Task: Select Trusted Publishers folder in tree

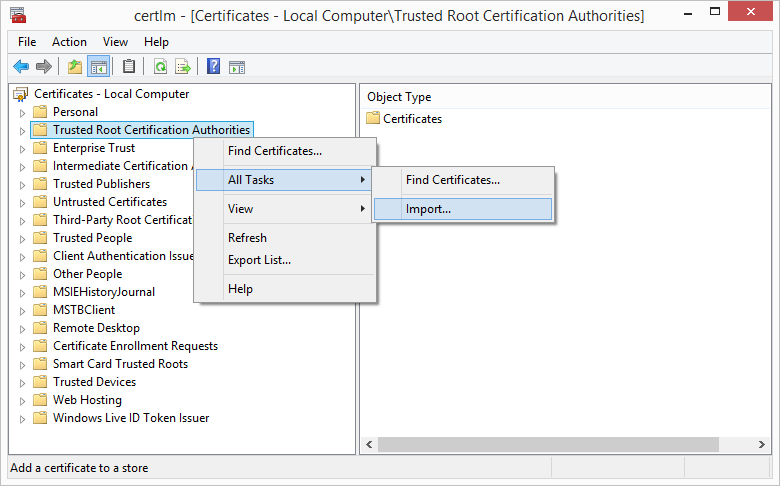Action: (101, 184)
